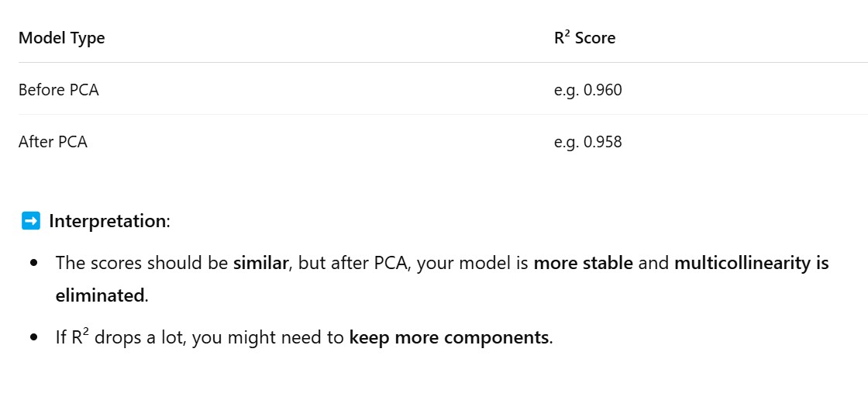Image resolution: width=868 pixels, height=397 pixels.
Task: Click the second bullet point dot
Action: (34, 339)
